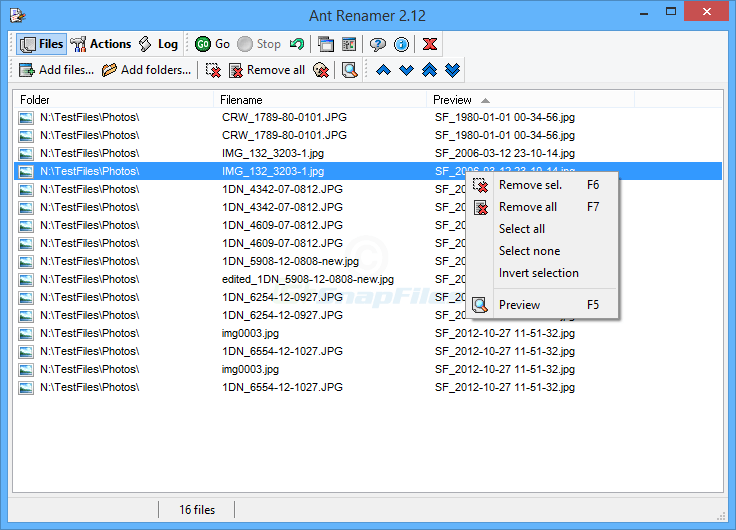
Task: Click the grey Stop button
Action: [259, 44]
